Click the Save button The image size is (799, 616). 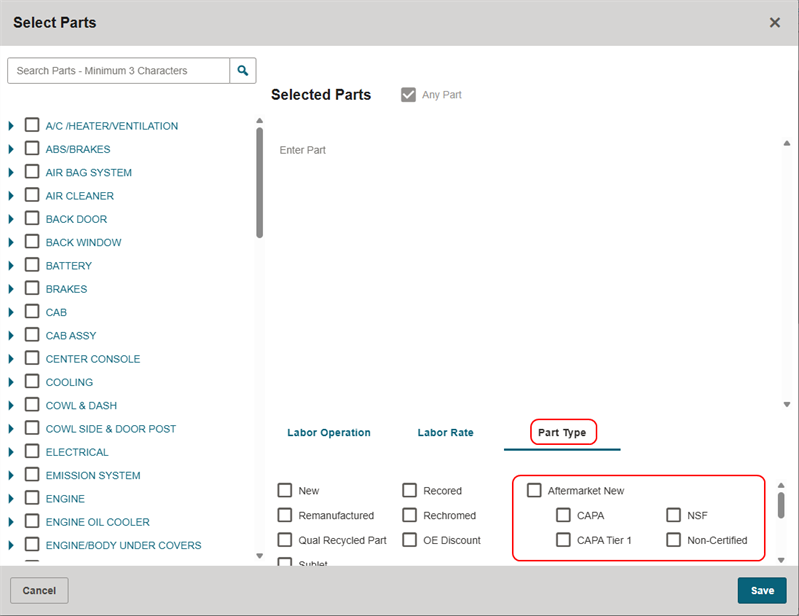[762, 591]
